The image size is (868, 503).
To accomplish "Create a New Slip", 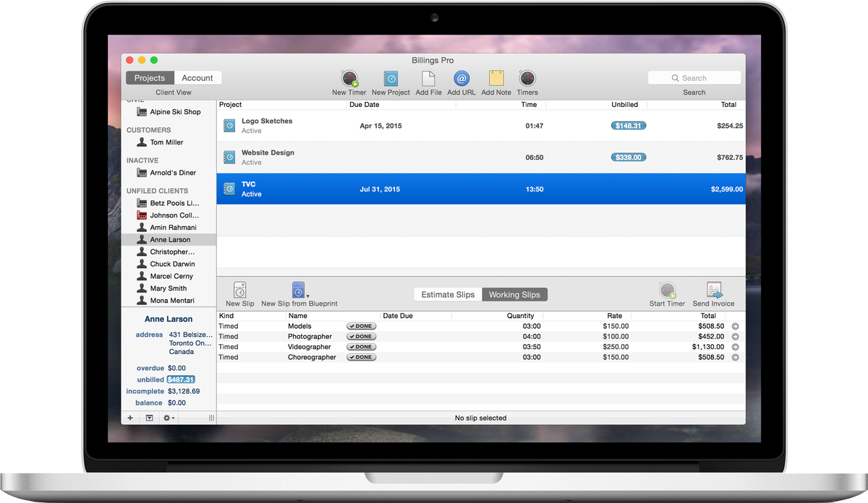I will coord(240,290).
